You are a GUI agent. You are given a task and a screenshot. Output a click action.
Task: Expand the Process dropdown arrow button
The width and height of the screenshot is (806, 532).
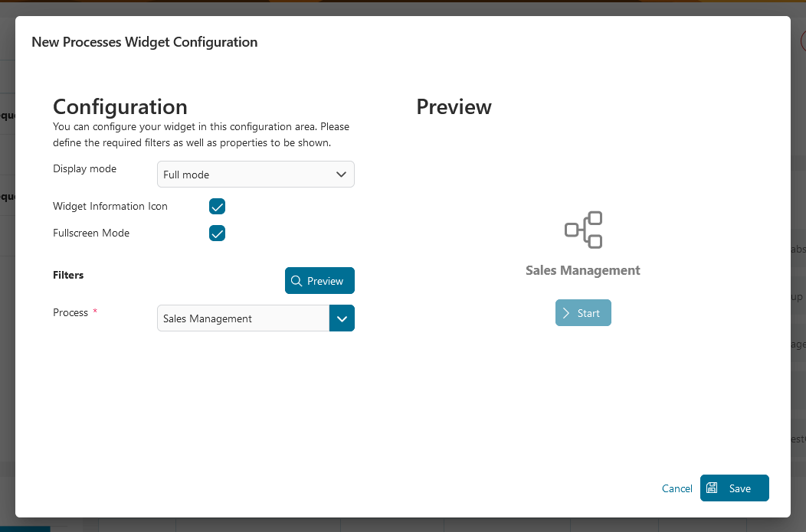[x=342, y=318]
